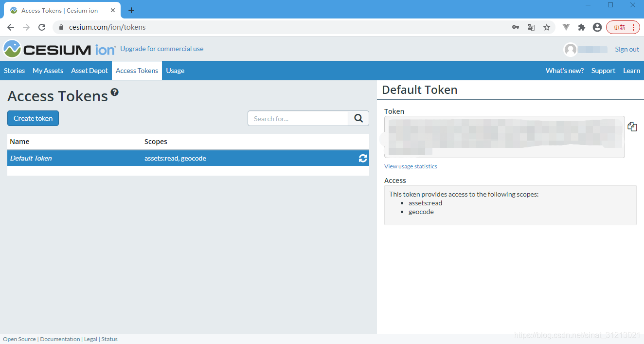The image size is (644, 344).
Task: Open the Support link
Action: (x=604, y=71)
